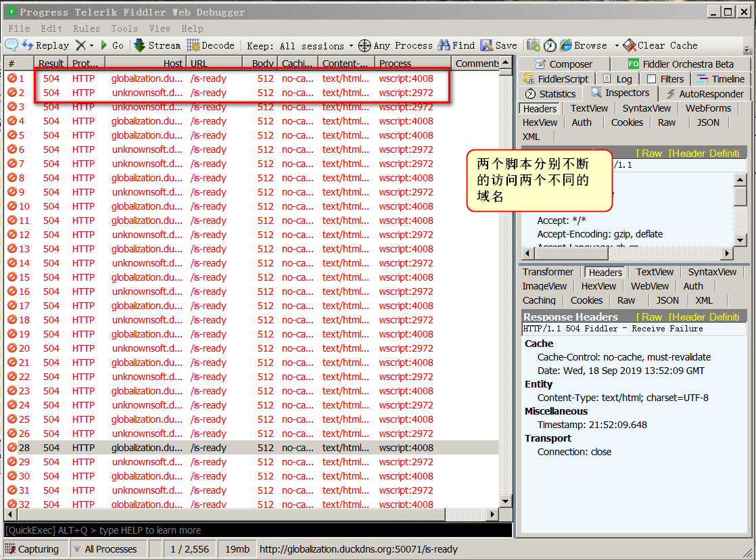Click Remove X dropdown arrow

tap(91, 46)
